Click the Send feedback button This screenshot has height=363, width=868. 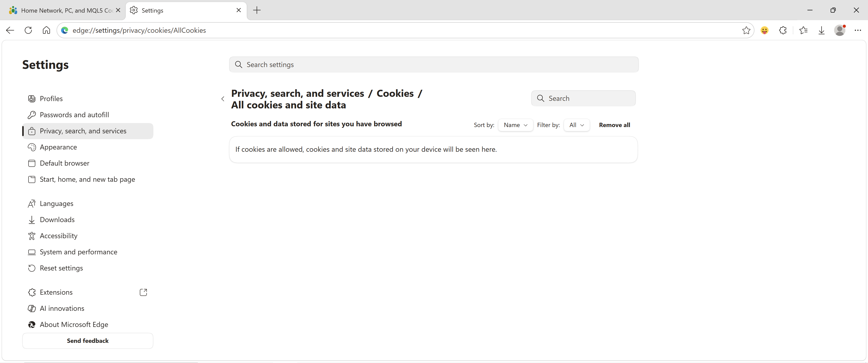(88, 341)
